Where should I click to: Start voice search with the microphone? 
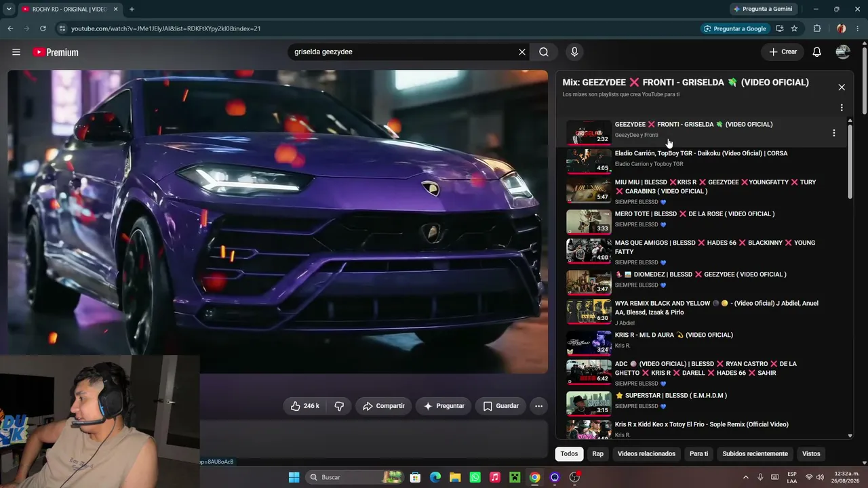[574, 52]
